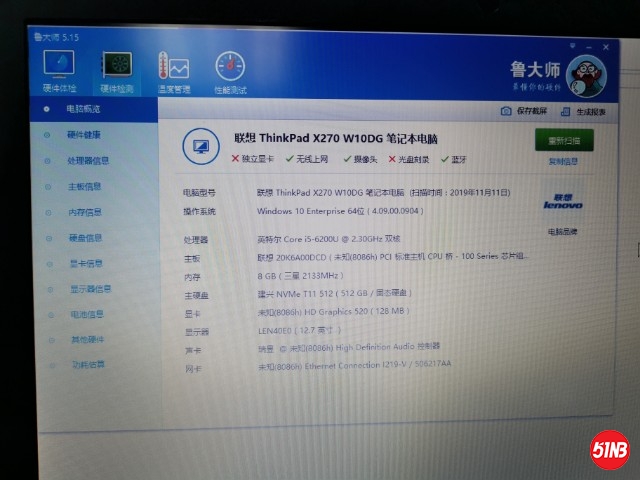Open the 硬件体检 hardware checkup icon

pos(59,68)
